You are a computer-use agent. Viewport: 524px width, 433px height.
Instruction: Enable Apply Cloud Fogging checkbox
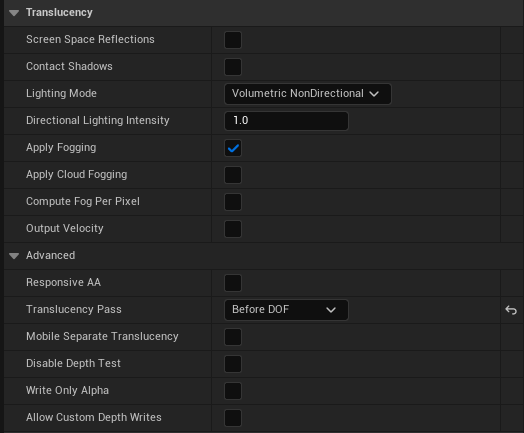coord(233,175)
